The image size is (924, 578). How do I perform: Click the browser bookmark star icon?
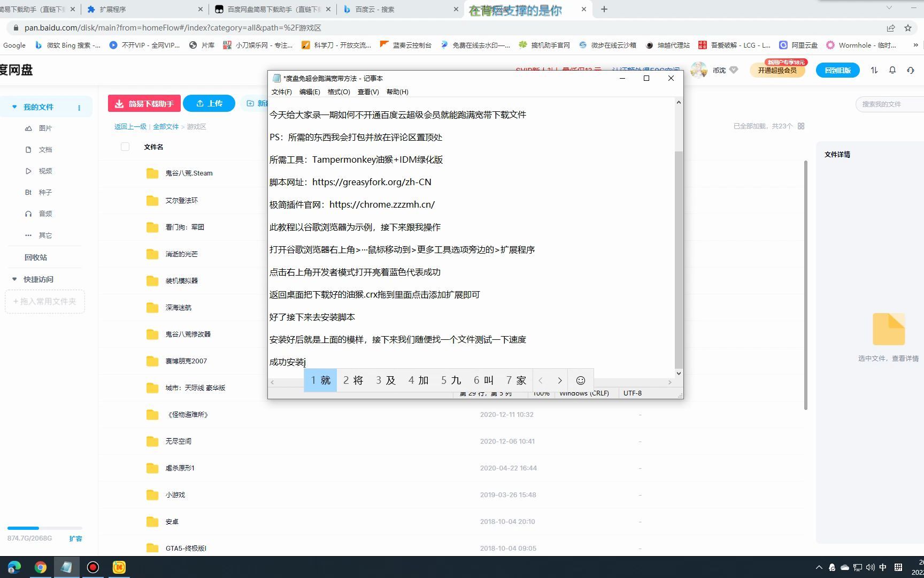(908, 28)
